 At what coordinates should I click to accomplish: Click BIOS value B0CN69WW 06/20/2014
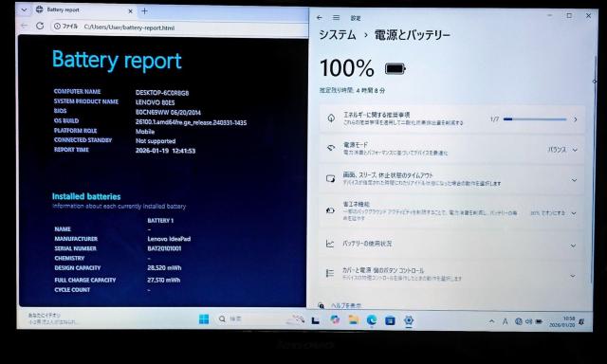click(x=168, y=113)
